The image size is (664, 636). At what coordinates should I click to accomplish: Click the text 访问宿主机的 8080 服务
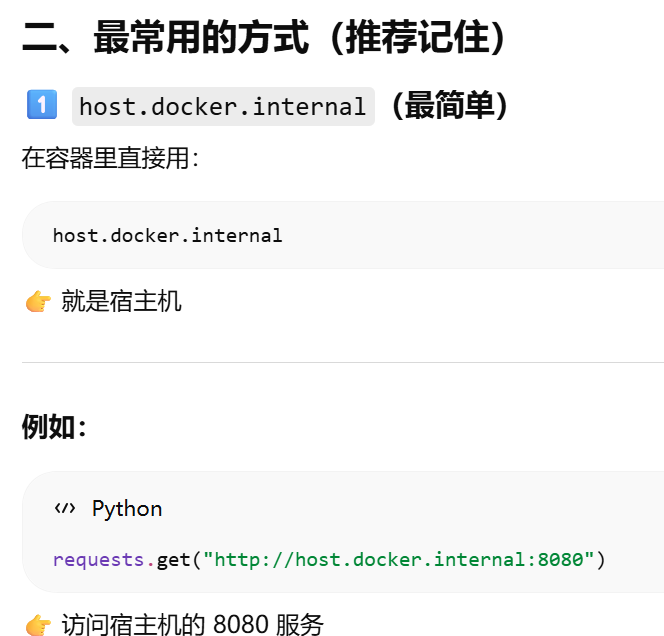pyautogui.click(x=193, y=625)
